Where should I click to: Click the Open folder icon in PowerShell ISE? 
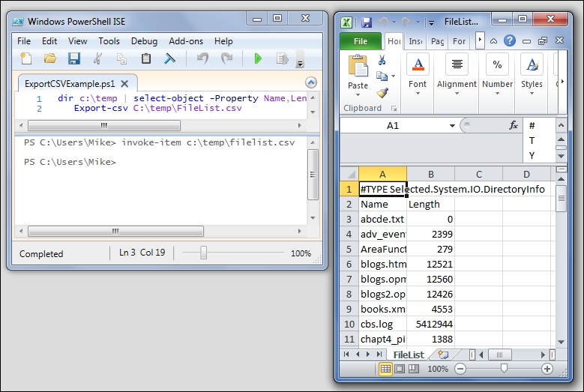(x=50, y=58)
